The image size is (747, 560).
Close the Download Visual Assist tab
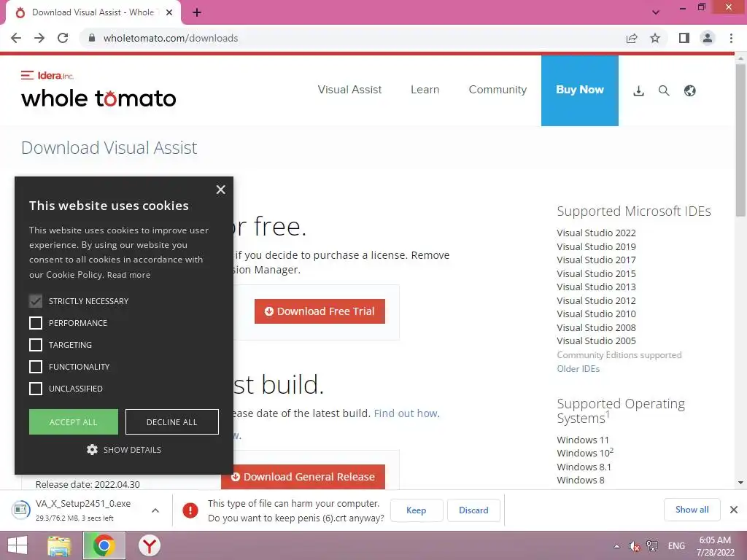click(x=169, y=13)
